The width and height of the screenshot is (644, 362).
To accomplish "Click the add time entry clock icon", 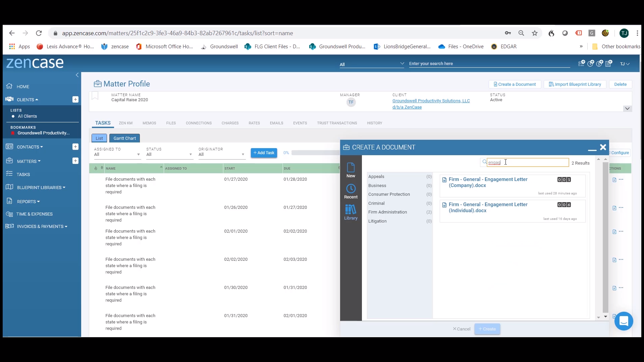I will coord(591,63).
